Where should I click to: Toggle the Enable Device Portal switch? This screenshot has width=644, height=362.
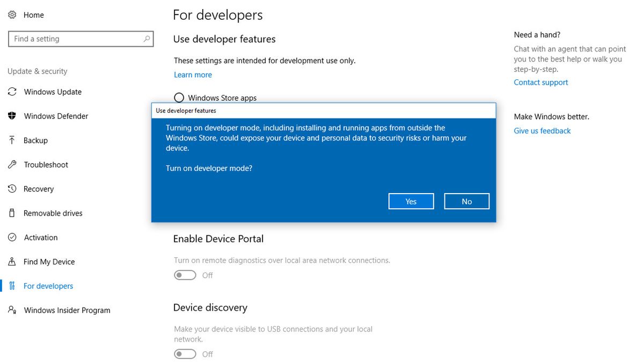tap(185, 275)
